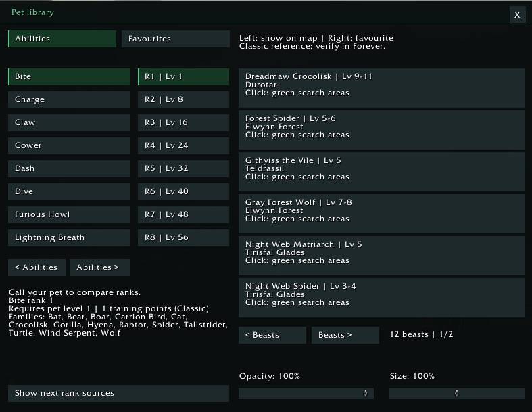532x412 pixels.
Task: Go to next beasts page
Action: pyautogui.click(x=345, y=336)
